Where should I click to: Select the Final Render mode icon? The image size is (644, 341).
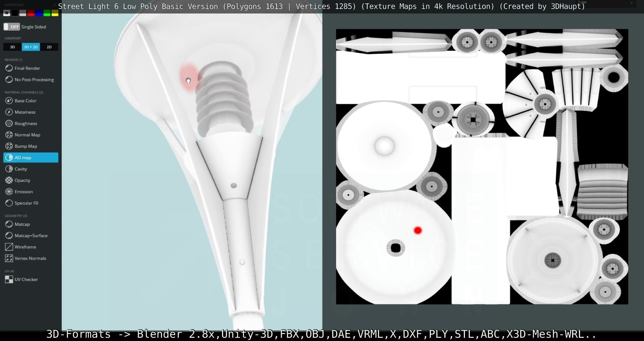[9, 68]
